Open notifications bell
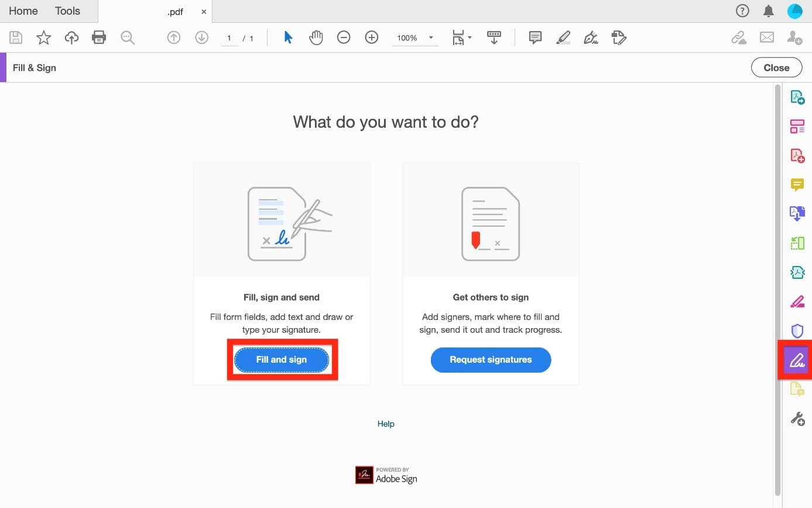Image resolution: width=812 pixels, height=508 pixels. click(x=769, y=11)
